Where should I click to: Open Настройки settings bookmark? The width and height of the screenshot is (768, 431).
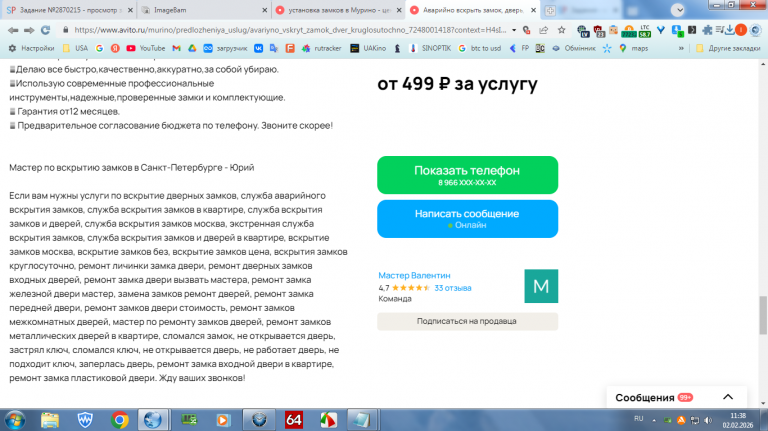[x=31, y=48]
